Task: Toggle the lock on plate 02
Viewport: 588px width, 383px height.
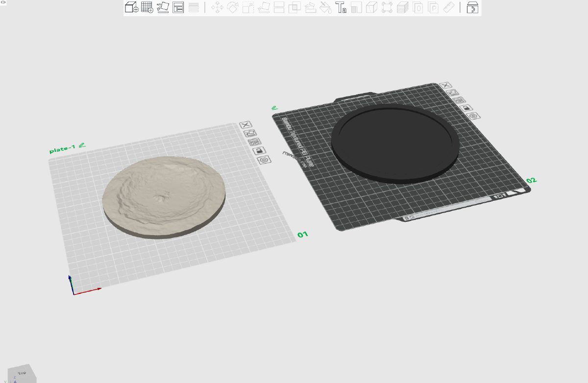Action: (x=466, y=108)
